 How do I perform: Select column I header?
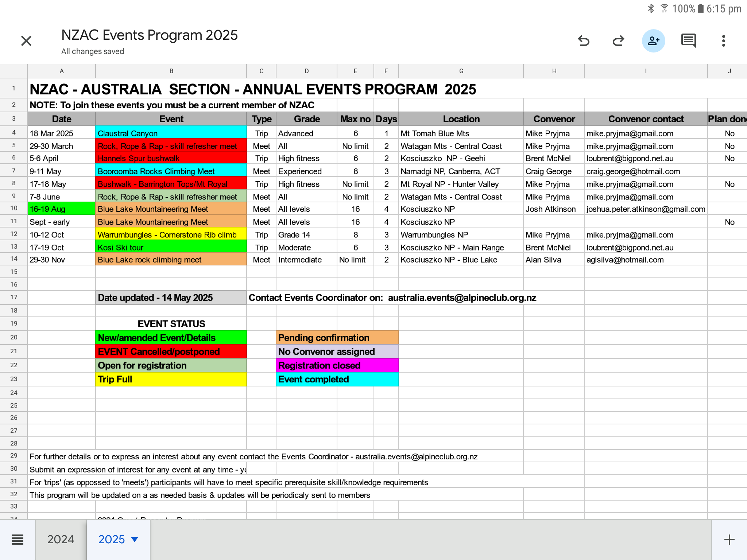pos(646,71)
